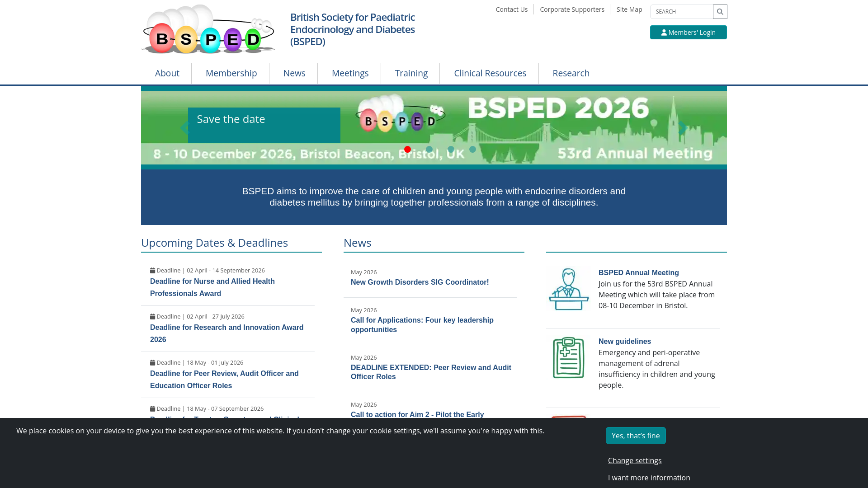The image size is (868, 488).
Task: Select the second carousel slide dot
Action: click(x=429, y=149)
